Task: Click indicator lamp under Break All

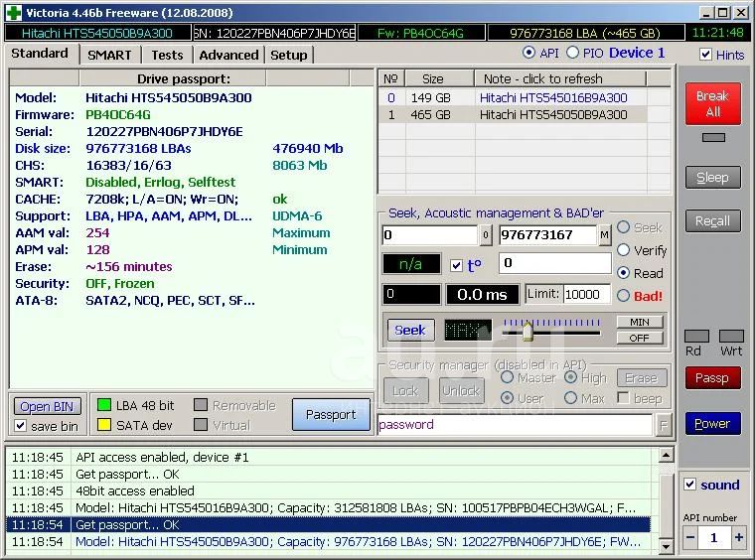Action: [713, 138]
